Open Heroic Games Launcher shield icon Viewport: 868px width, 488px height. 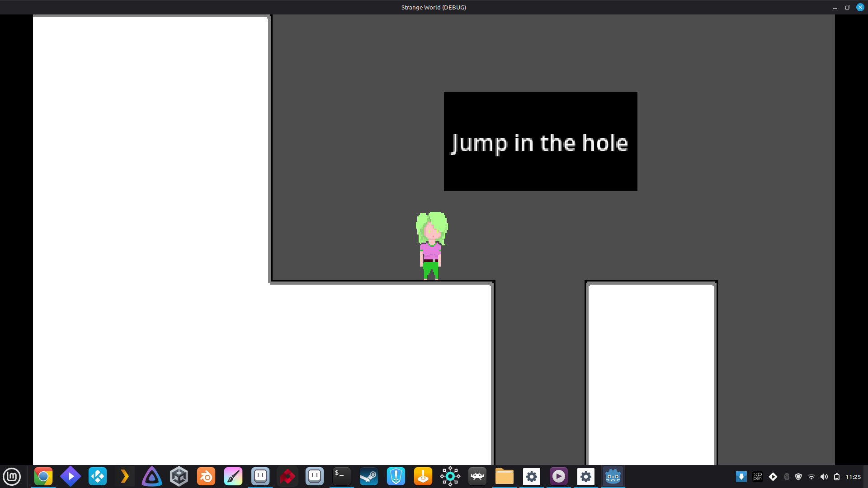point(396,476)
